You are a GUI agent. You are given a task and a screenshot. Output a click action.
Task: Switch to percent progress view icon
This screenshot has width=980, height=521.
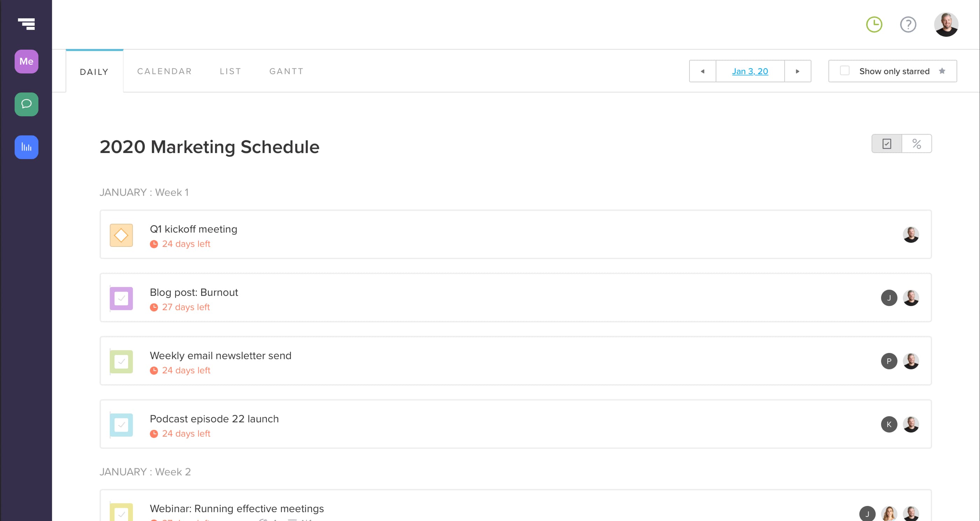click(916, 144)
